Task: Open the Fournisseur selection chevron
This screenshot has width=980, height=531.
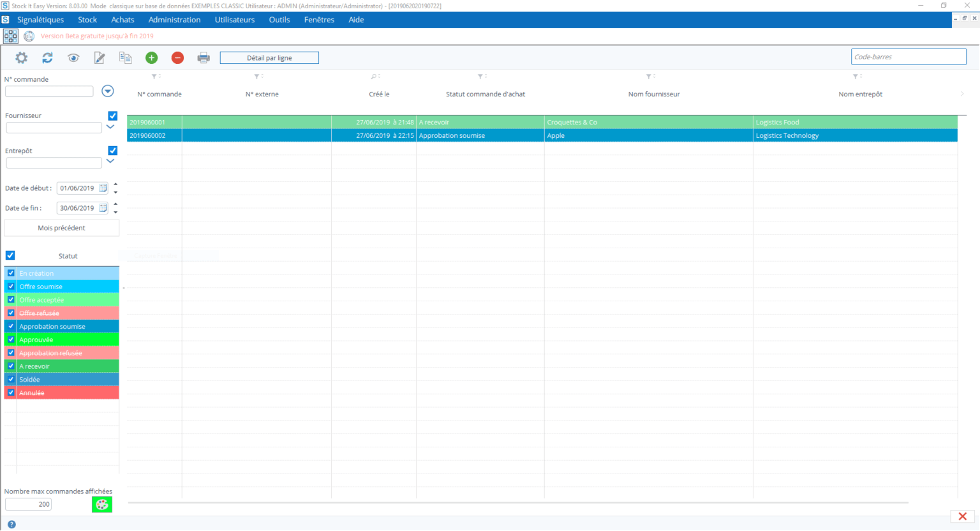Action: coord(111,127)
